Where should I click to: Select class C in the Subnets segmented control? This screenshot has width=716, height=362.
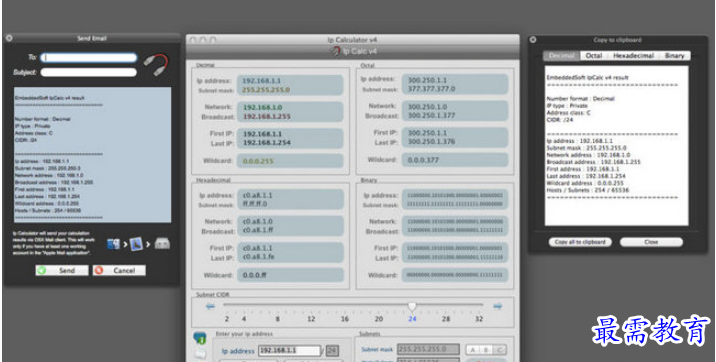click(x=500, y=350)
